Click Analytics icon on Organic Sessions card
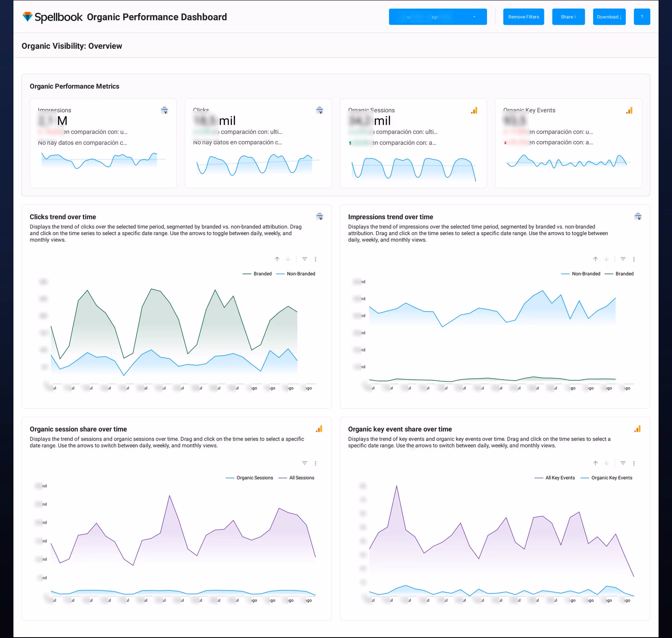Viewport: 672px width, 638px height. [x=474, y=110]
